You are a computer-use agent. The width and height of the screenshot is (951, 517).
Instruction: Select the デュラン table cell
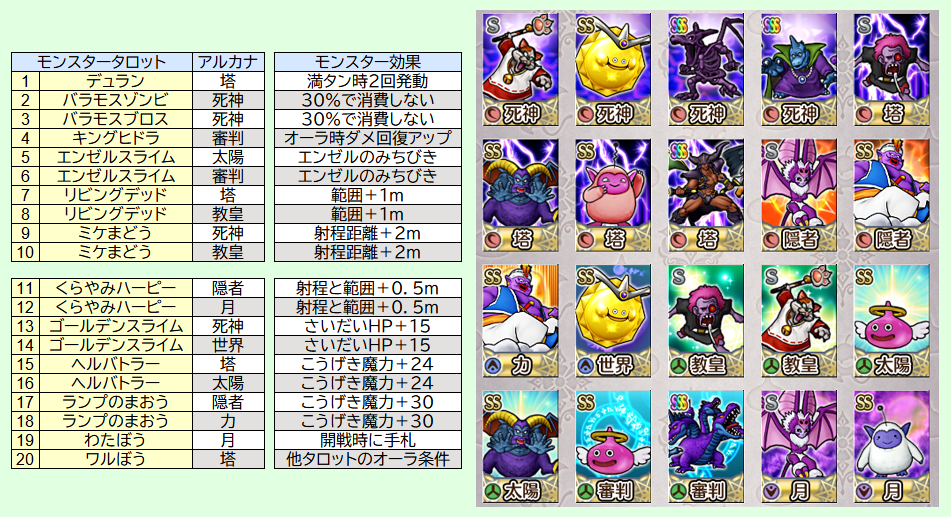pyautogui.click(x=116, y=81)
